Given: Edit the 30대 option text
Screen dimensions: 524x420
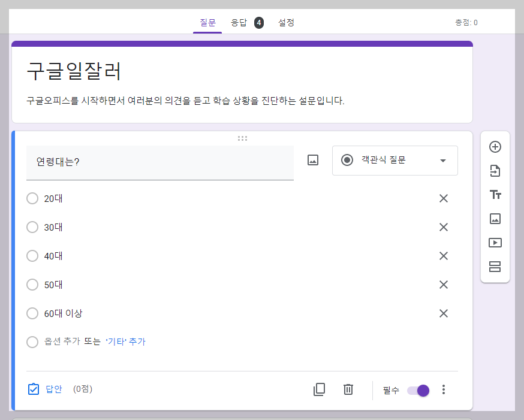Looking at the screenshot, I should 53,227.
